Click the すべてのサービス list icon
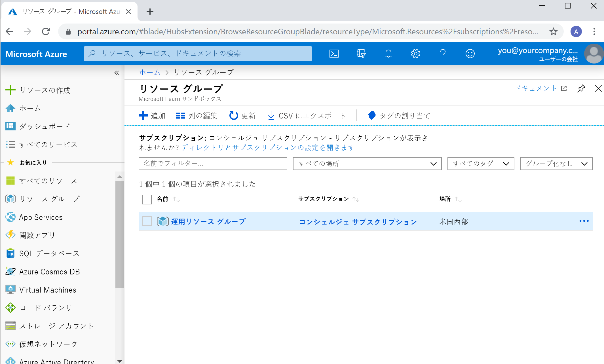 (10, 144)
